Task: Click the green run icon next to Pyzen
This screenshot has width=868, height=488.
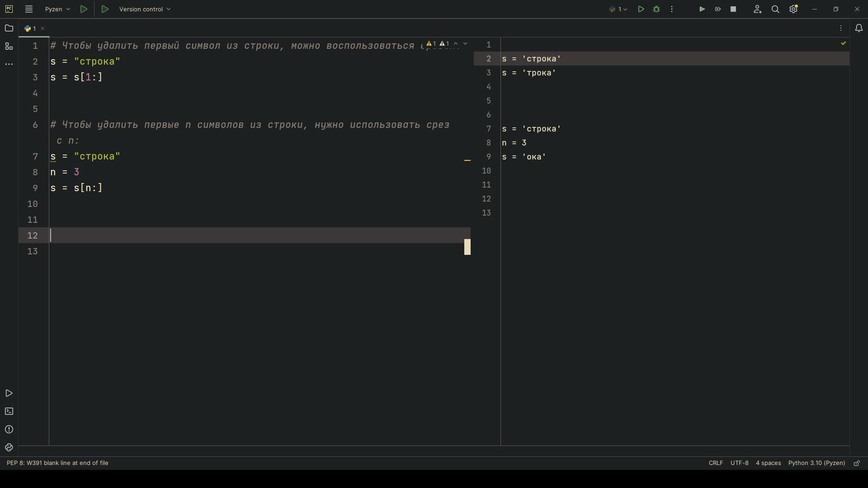Action: [84, 9]
